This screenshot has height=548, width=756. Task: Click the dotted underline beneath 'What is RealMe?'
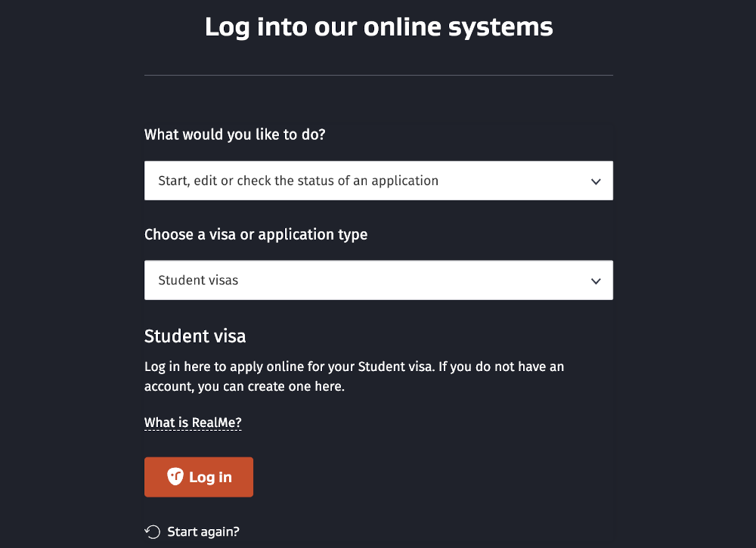pos(193,430)
